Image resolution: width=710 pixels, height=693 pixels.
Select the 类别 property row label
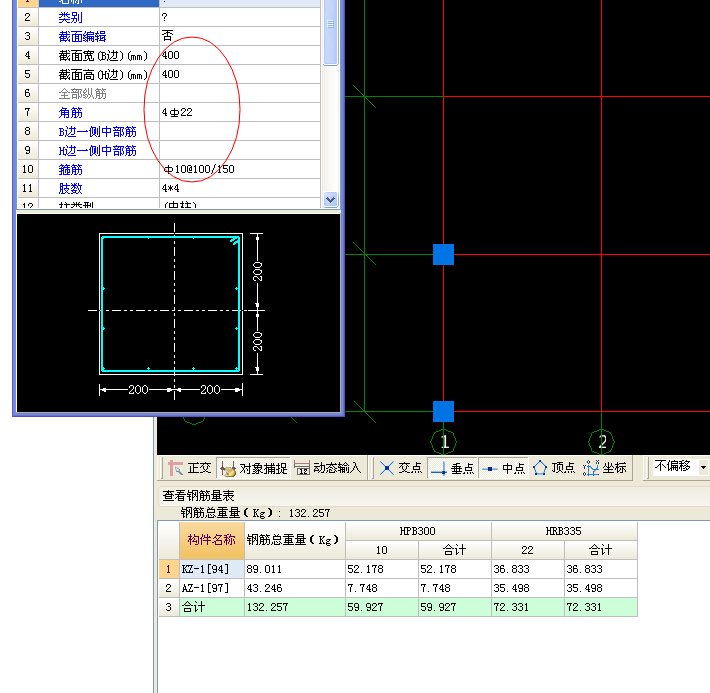click(99, 18)
